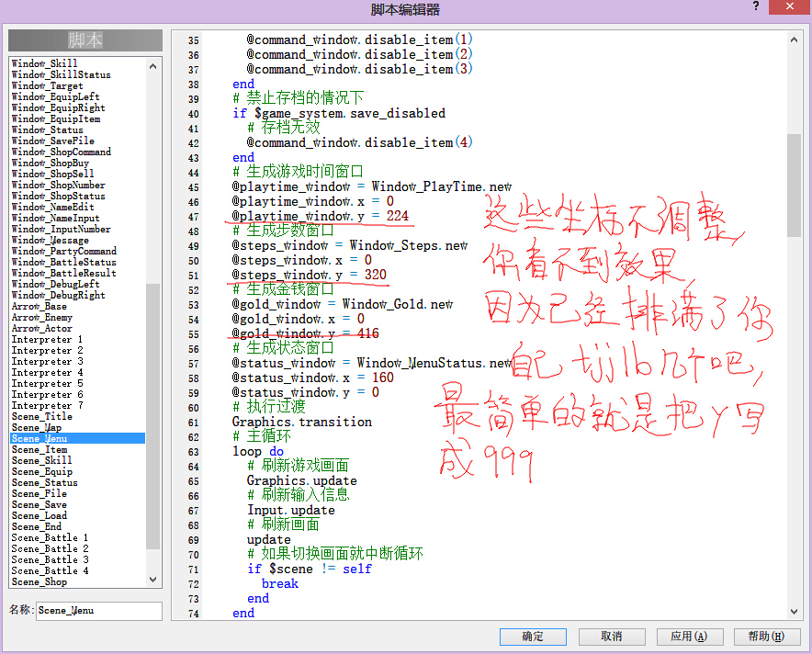Select Window_EquipRight script

pyautogui.click(x=58, y=107)
